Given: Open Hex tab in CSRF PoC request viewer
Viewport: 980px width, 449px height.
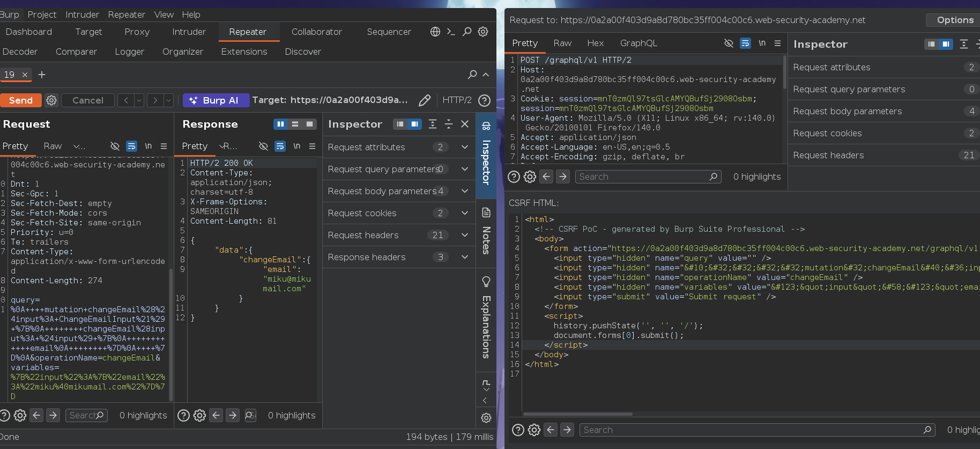Looking at the screenshot, I should [x=595, y=43].
